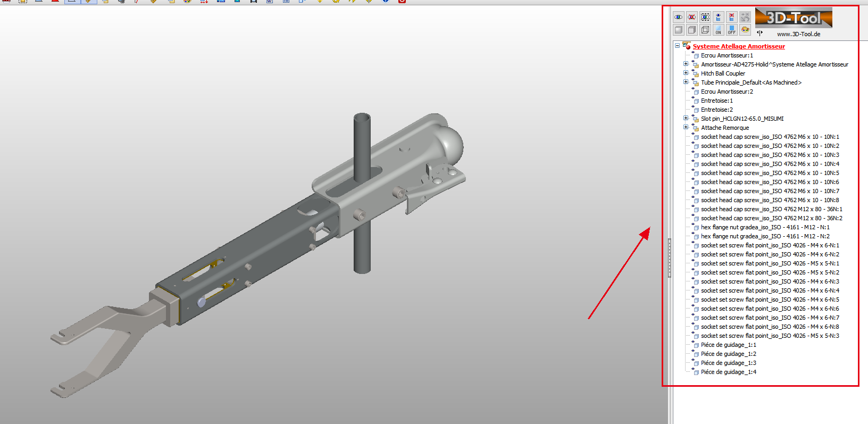
Task: Select socket head cap screw M6 x 10 - 10N:8
Action: pyautogui.click(x=770, y=200)
